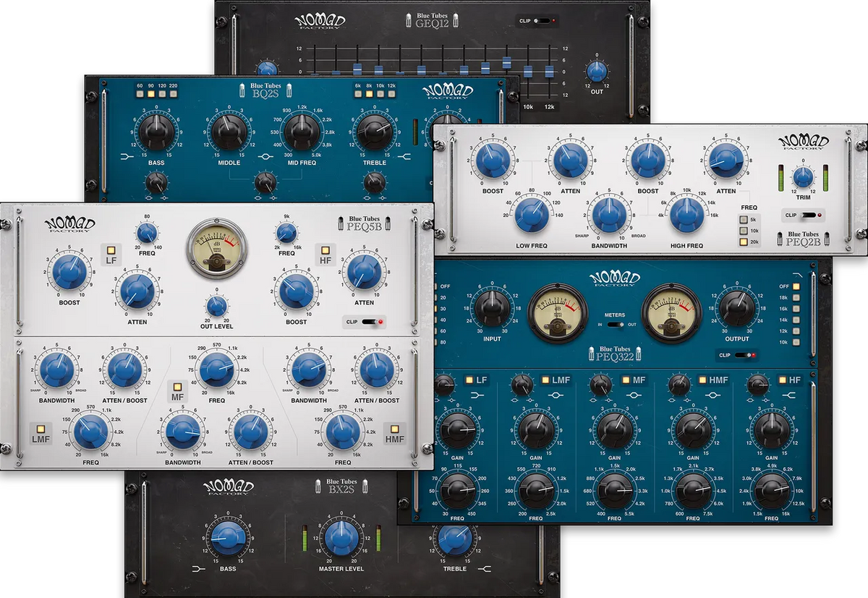
Task: Click the OUT knob on GEQ12
Action: 597,71
